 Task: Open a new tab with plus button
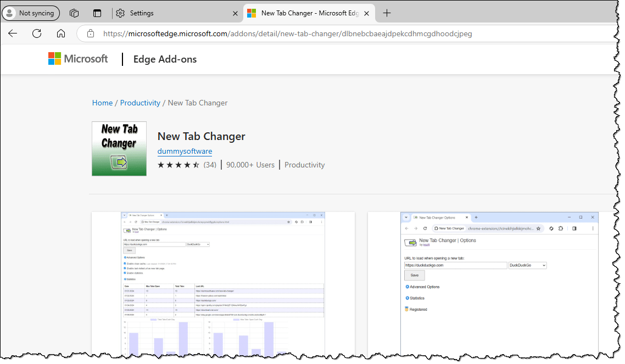pos(387,13)
